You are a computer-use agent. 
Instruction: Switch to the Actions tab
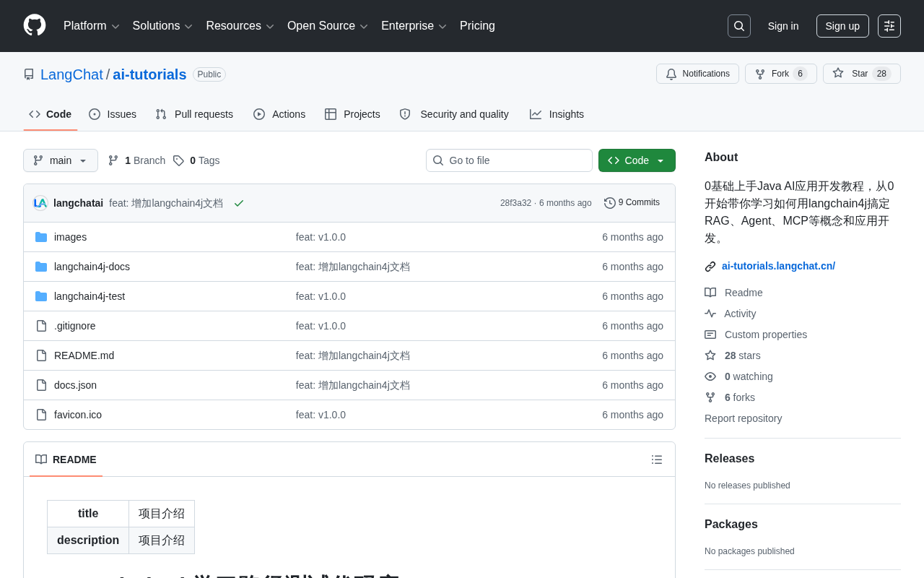pyautogui.click(x=279, y=114)
